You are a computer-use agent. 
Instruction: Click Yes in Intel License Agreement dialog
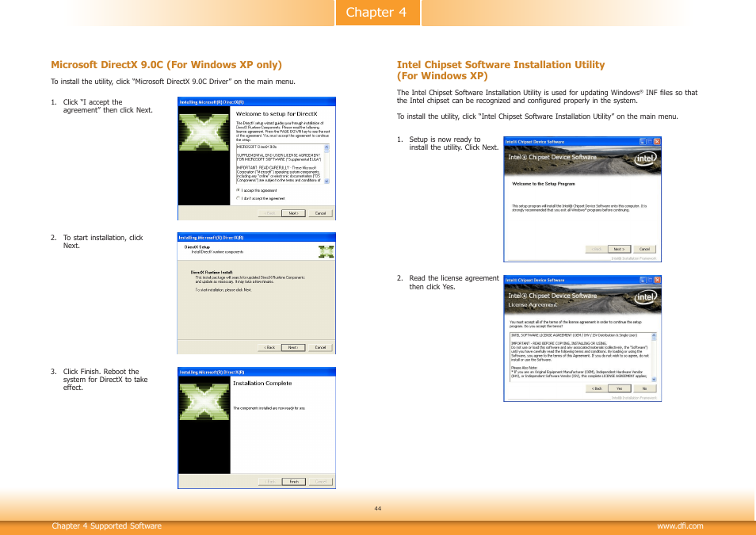[619, 388]
